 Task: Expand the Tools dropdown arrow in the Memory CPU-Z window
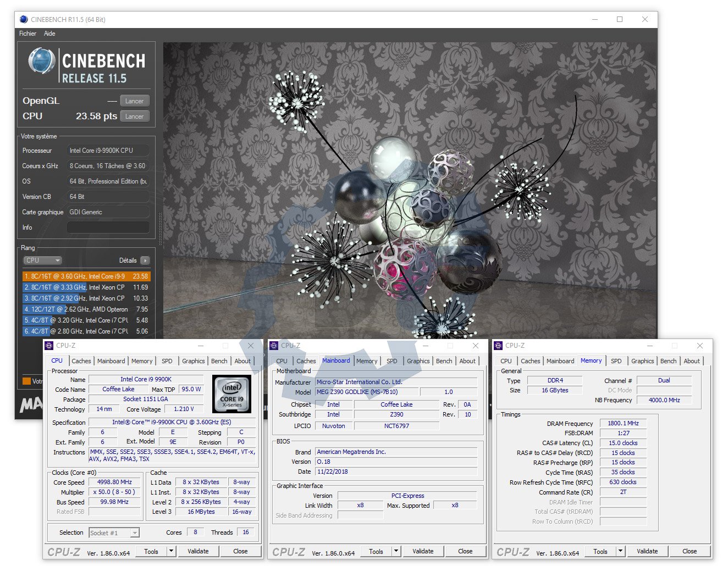click(620, 551)
